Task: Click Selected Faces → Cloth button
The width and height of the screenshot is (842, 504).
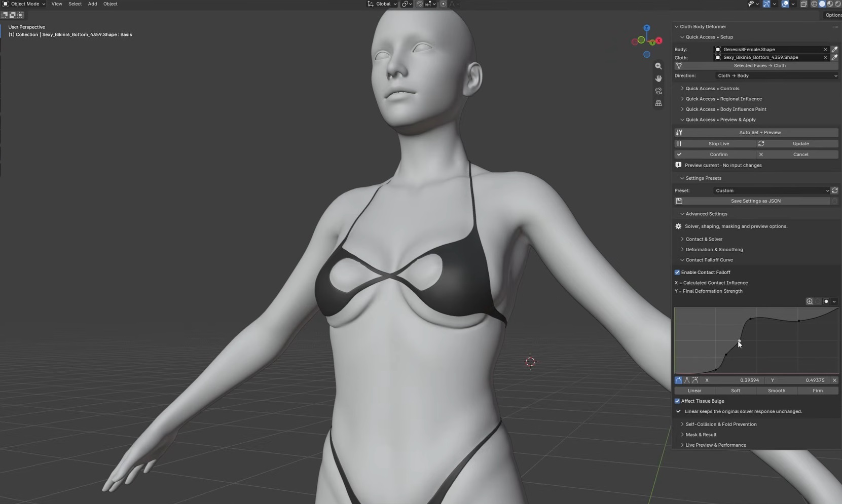Action: 756,66
